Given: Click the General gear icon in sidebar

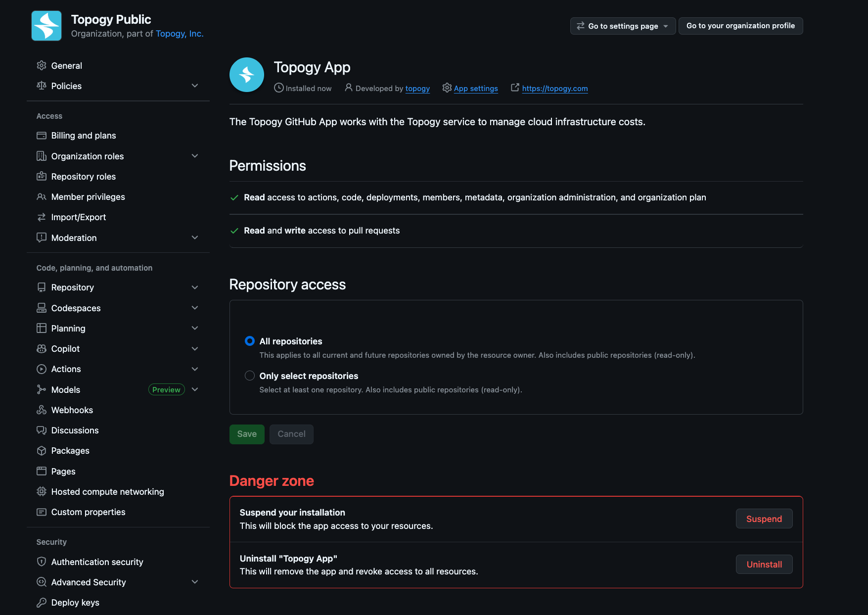Looking at the screenshot, I should [x=42, y=65].
